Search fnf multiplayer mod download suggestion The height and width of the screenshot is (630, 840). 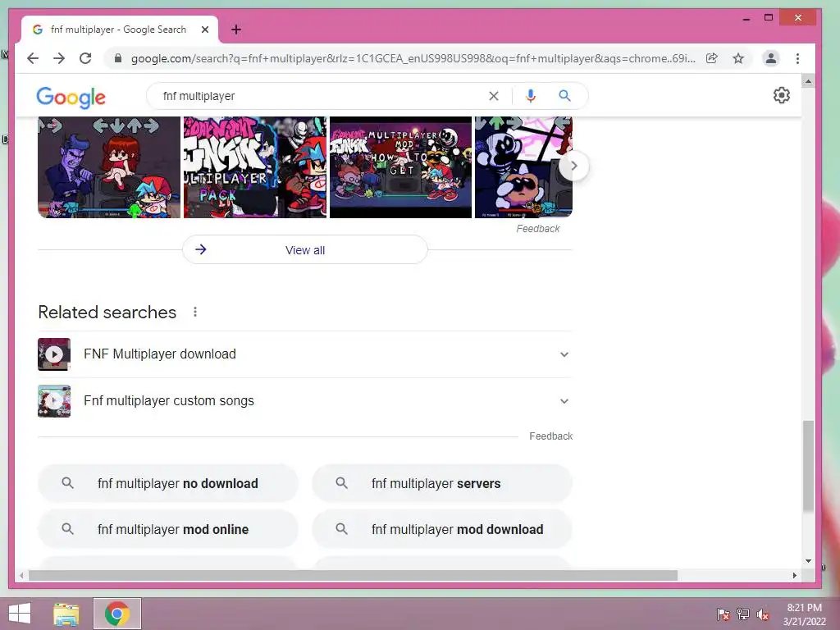[442, 529]
